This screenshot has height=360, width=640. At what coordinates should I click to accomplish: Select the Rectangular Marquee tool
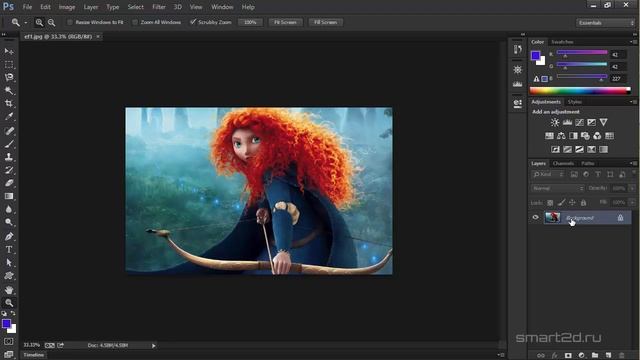click(9, 64)
